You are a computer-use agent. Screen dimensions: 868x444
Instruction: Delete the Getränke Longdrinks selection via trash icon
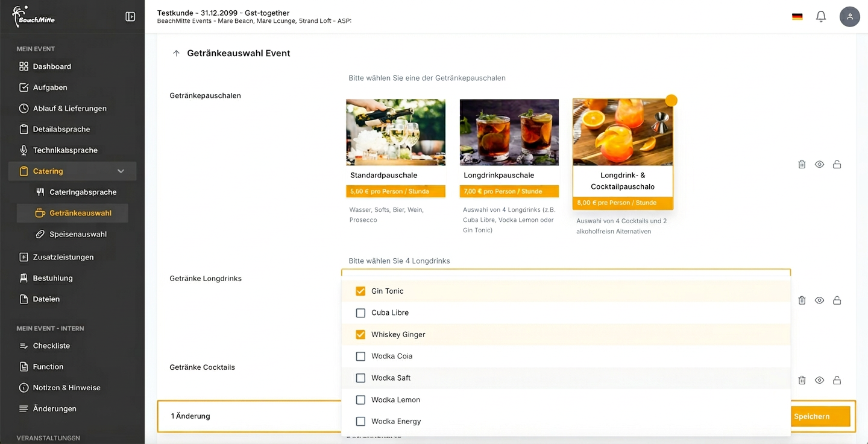coord(802,300)
